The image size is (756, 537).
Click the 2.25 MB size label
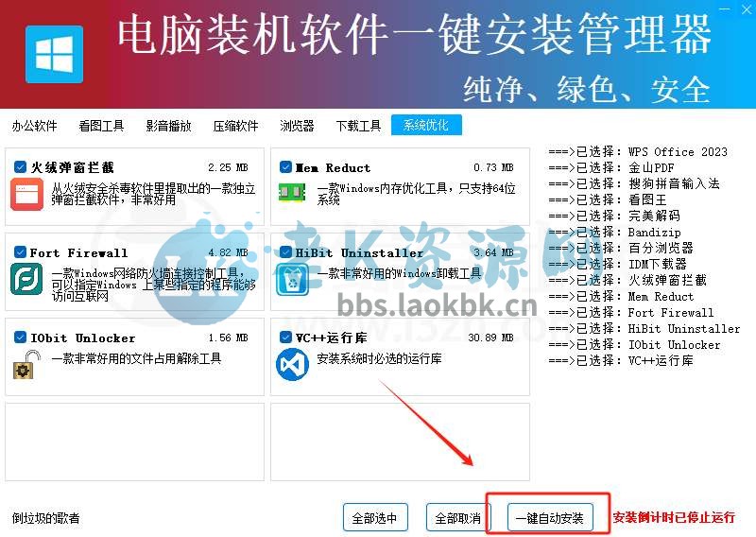pyautogui.click(x=228, y=167)
